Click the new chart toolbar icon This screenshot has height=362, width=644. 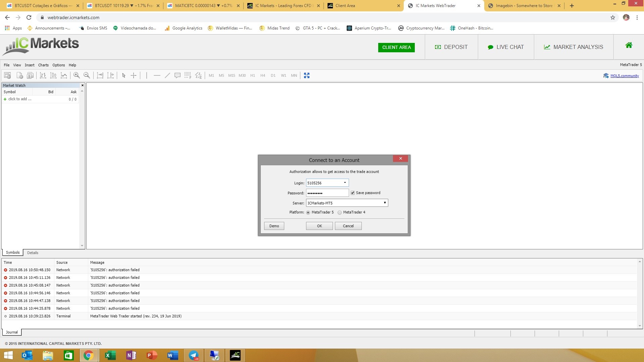point(7,75)
